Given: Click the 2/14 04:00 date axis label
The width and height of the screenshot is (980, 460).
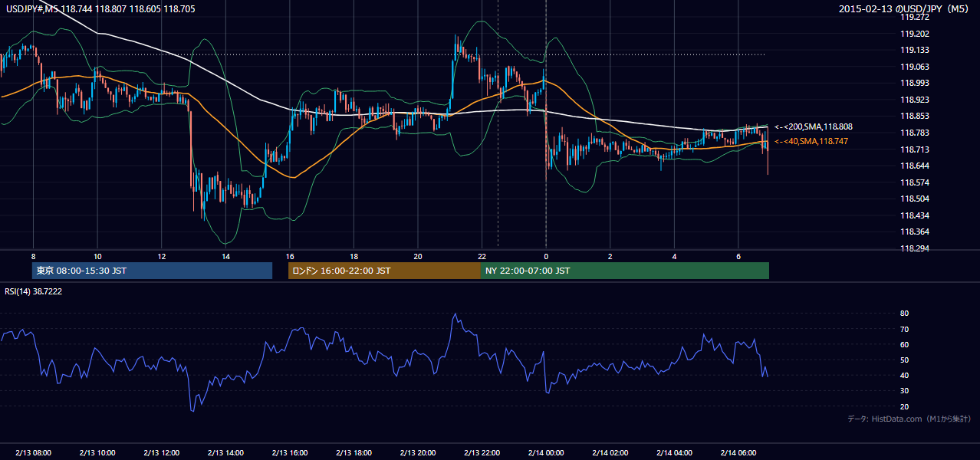Looking at the screenshot, I should point(674,452).
